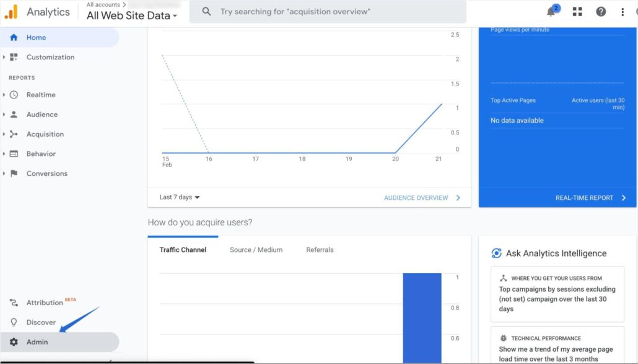Expand the Customization tree arrow
The image size is (638, 364).
point(4,57)
